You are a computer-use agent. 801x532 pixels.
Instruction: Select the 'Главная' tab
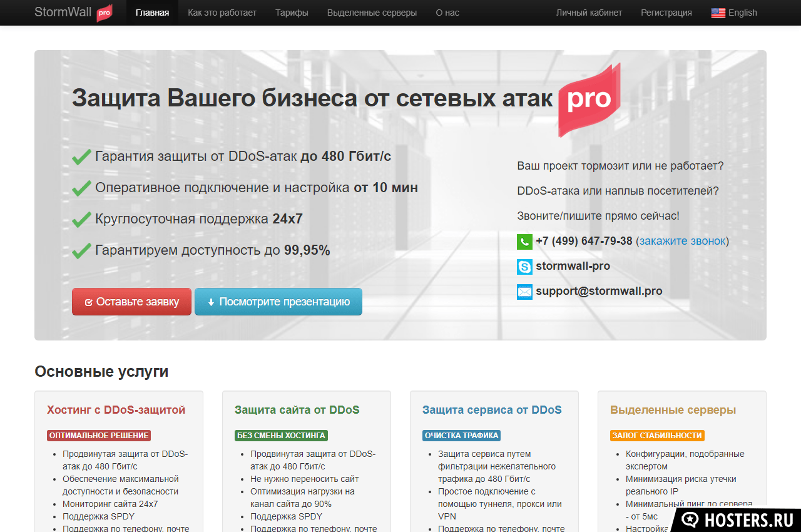pos(152,12)
